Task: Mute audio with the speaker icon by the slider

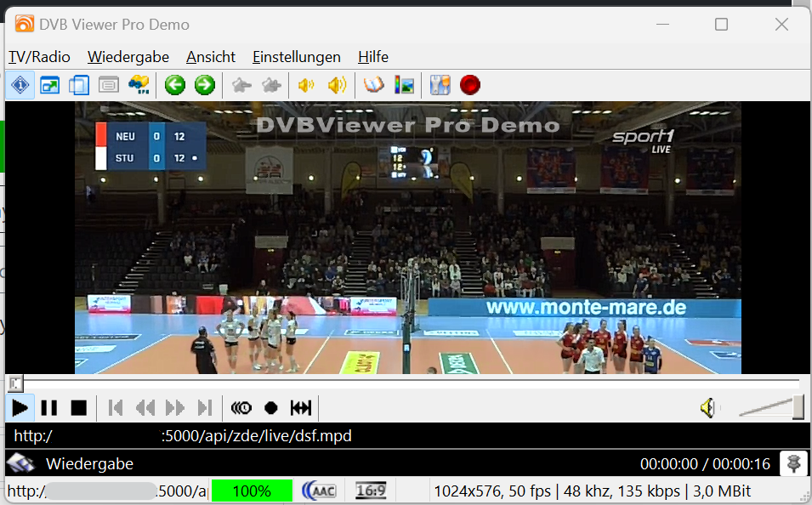Action: (708, 408)
